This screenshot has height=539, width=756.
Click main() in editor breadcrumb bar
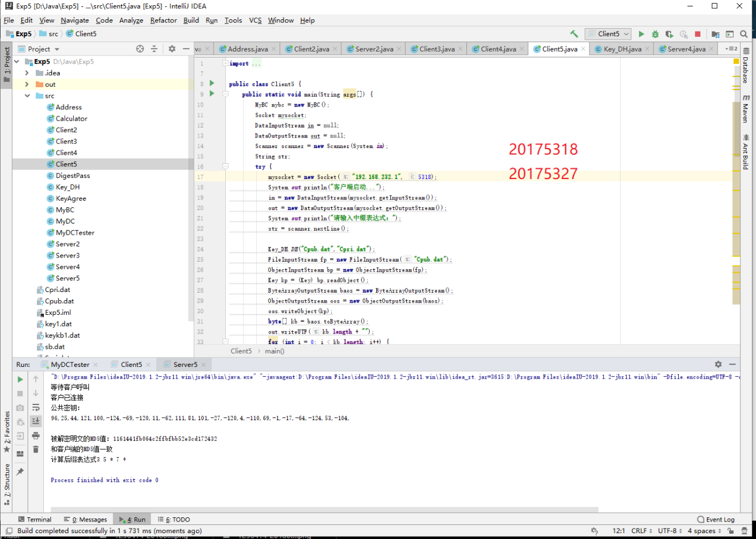click(x=274, y=351)
